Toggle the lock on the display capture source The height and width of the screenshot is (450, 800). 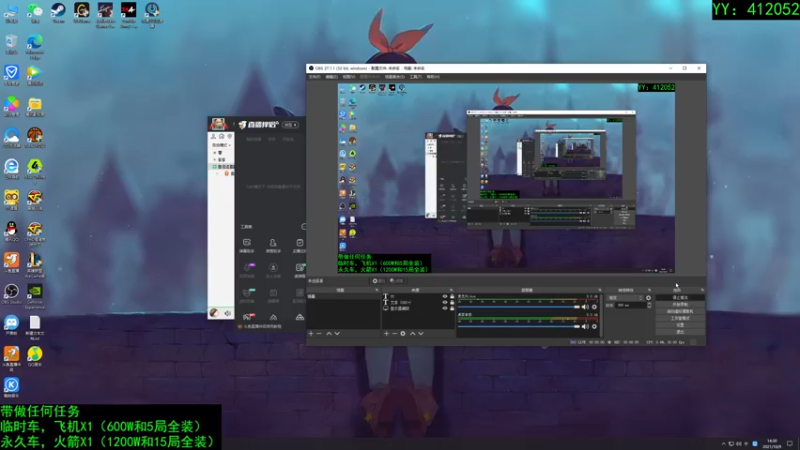point(452,309)
